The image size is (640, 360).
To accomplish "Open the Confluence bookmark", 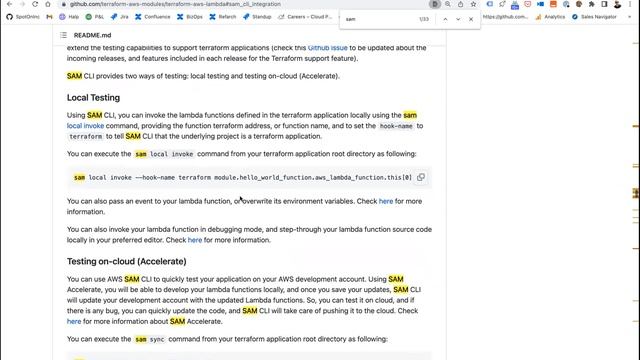I will (153, 17).
